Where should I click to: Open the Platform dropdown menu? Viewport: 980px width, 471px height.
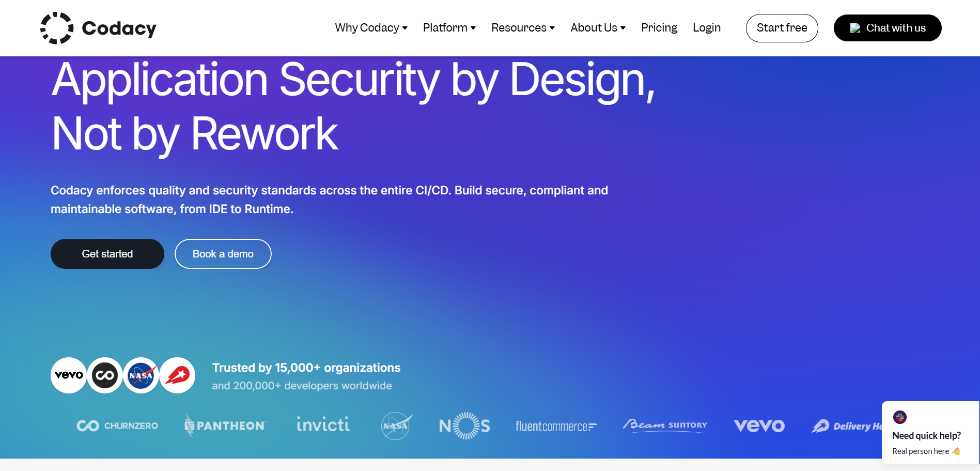point(449,28)
